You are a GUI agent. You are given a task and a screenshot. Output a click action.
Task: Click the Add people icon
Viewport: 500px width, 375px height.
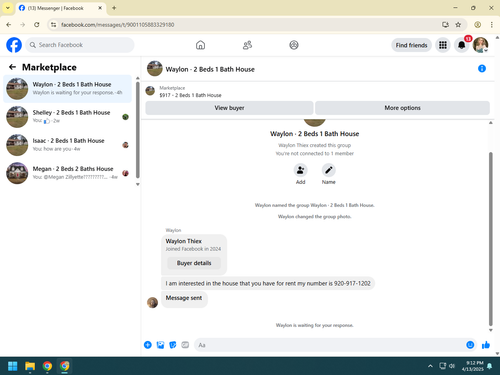pyautogui.click(x=300, y=170)
